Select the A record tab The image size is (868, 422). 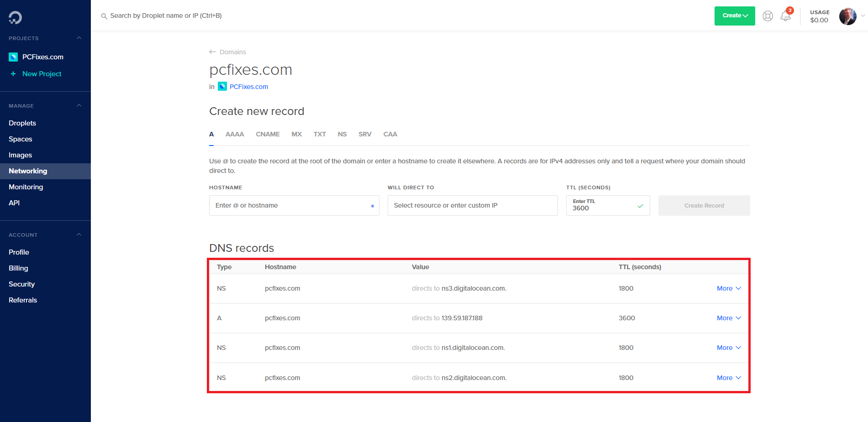click(x=211, y=135)
